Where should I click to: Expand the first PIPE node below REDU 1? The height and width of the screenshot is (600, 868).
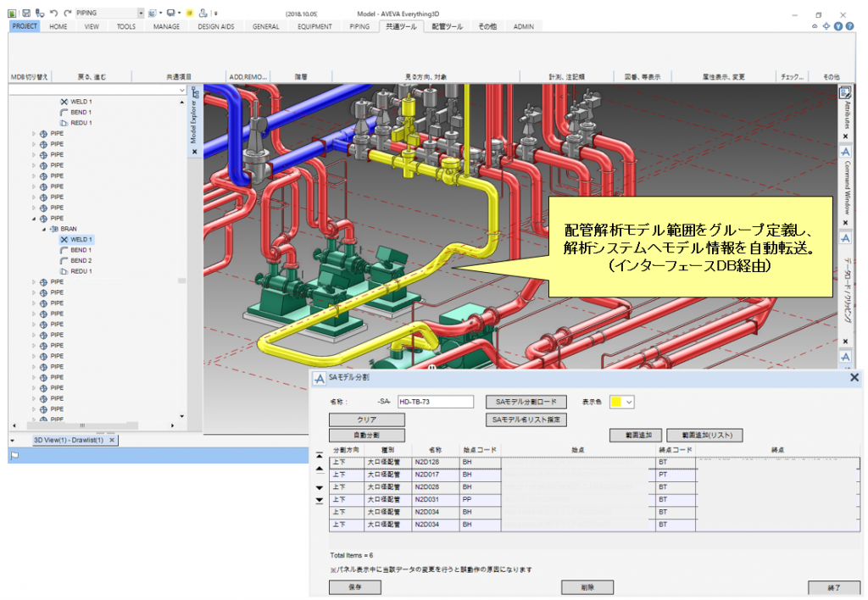[34, 133]
